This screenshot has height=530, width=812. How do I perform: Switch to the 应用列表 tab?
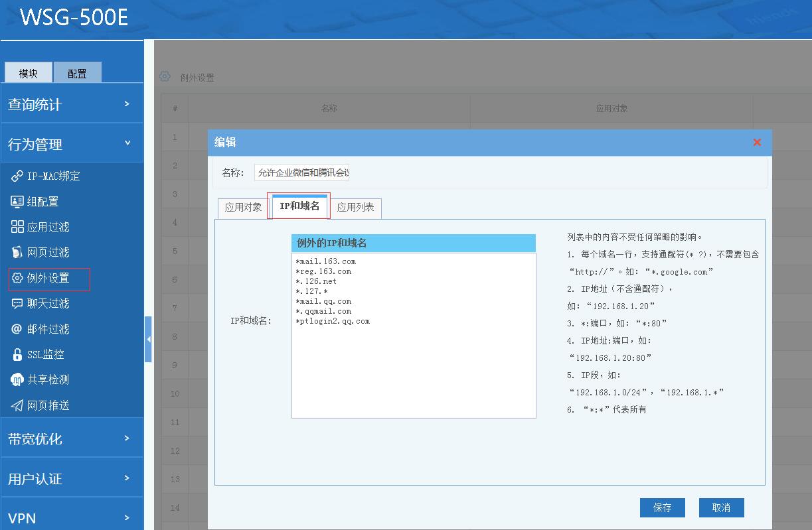[x=355, y=207]
